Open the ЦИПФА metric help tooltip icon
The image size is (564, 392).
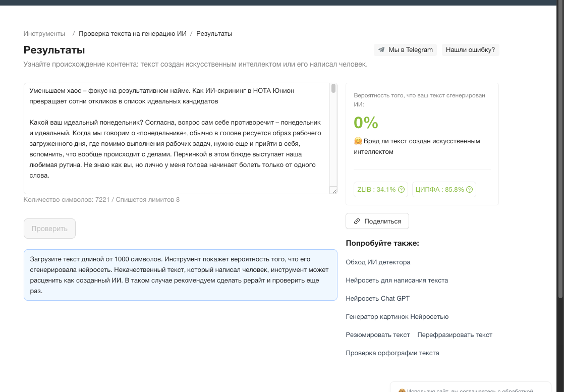[469, 189]
